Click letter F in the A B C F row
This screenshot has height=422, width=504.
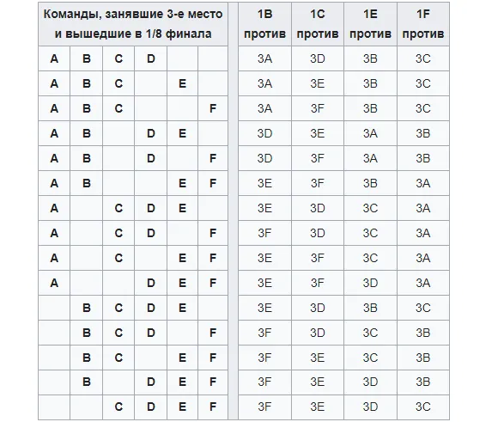(x=213, y=108)
